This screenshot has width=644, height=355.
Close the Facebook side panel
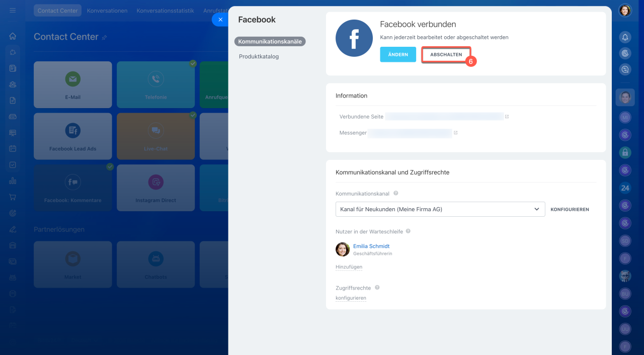pyautogui.click(x=220, y=20)
